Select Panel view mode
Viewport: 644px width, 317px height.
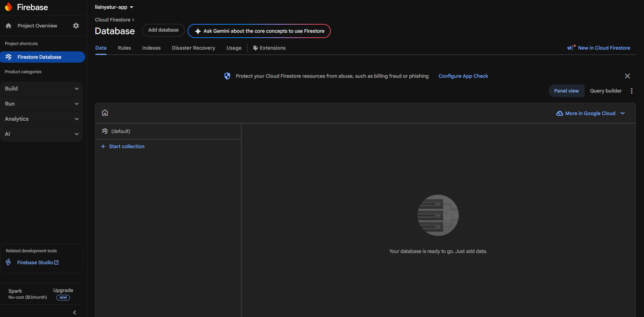point(567,91)
